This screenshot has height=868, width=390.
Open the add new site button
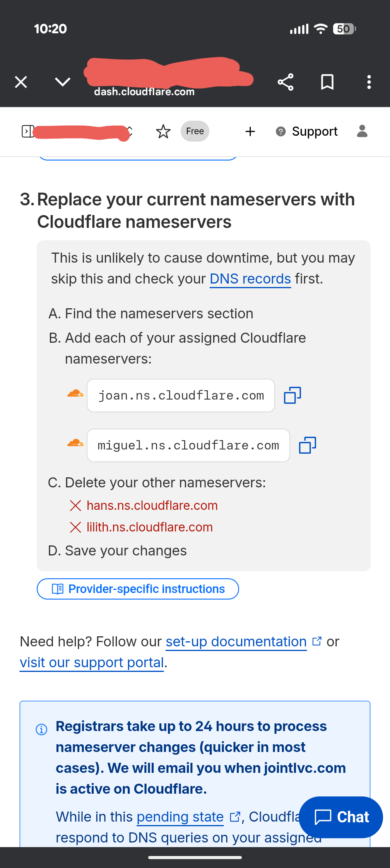click(250, 131)
